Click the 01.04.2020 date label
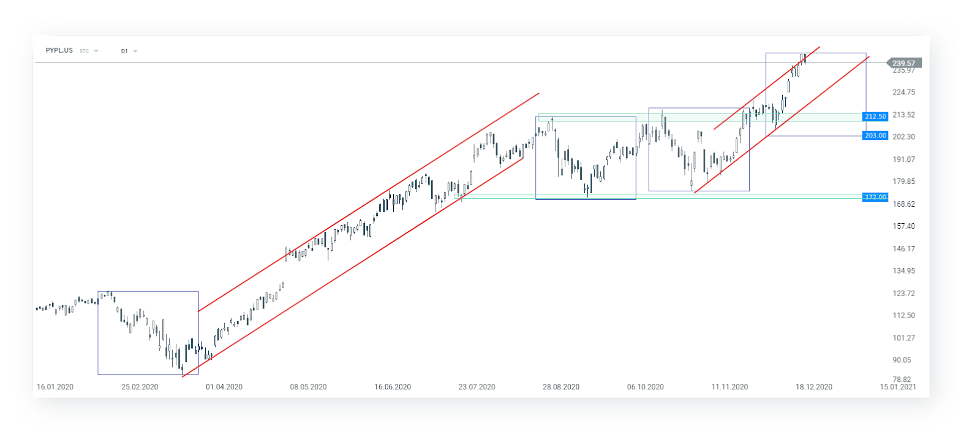Screen dimensions: 980x447 (224, 387)
